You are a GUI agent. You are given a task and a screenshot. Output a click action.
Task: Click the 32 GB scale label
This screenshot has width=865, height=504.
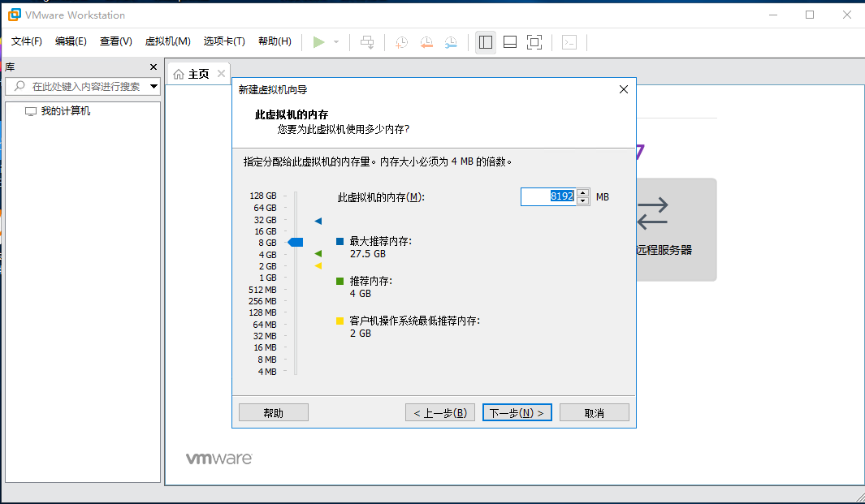click(x=265, y=220)
